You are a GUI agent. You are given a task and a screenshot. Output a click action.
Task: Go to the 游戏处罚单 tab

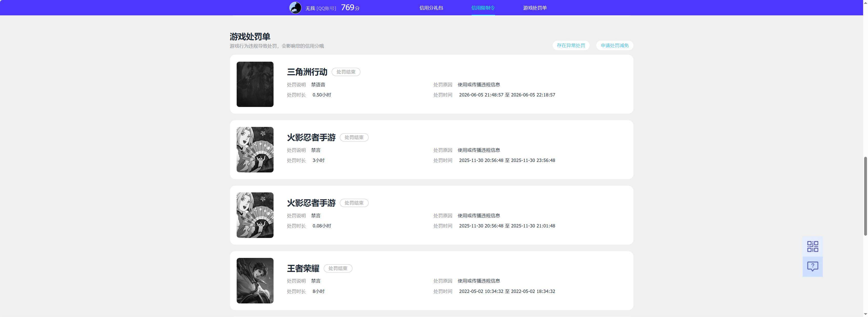[535, 8]
